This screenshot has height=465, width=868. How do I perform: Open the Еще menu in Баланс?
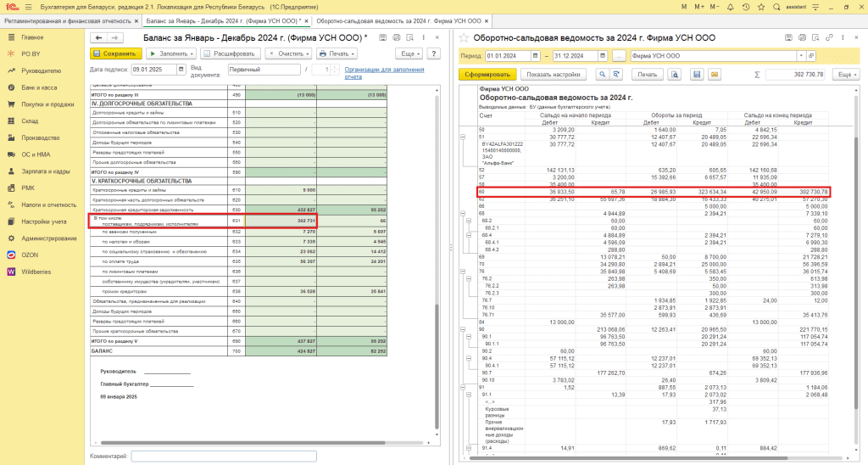click(409, 53)
